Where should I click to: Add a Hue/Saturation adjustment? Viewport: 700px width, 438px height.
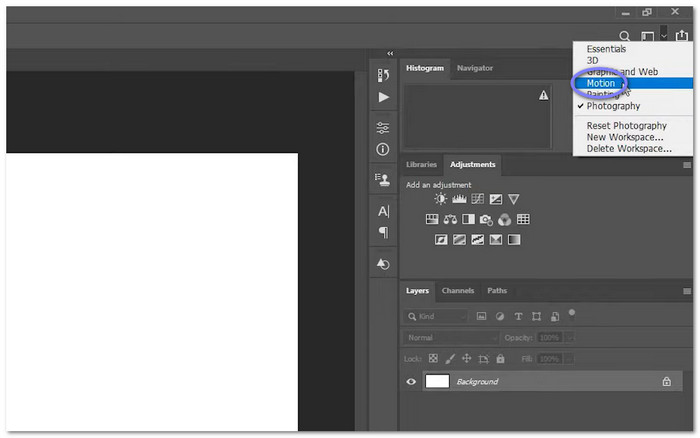coord(432,219)
